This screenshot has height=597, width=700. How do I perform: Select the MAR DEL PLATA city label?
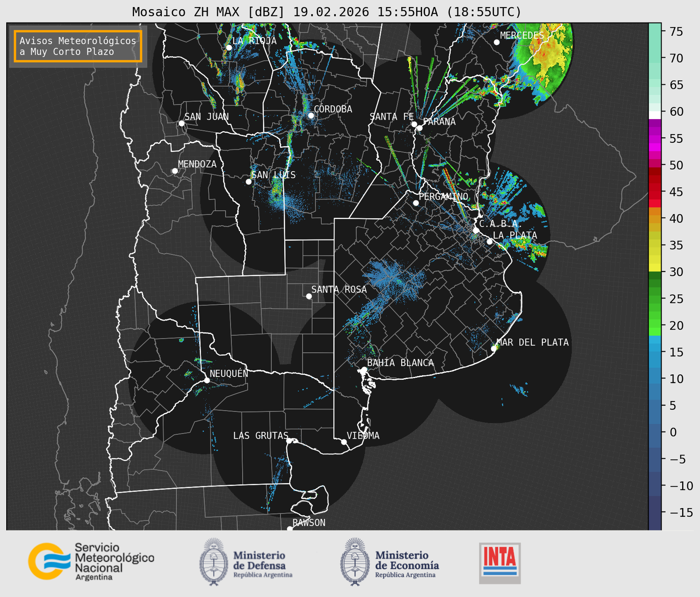pyautogui.click(x=532, y=342)
